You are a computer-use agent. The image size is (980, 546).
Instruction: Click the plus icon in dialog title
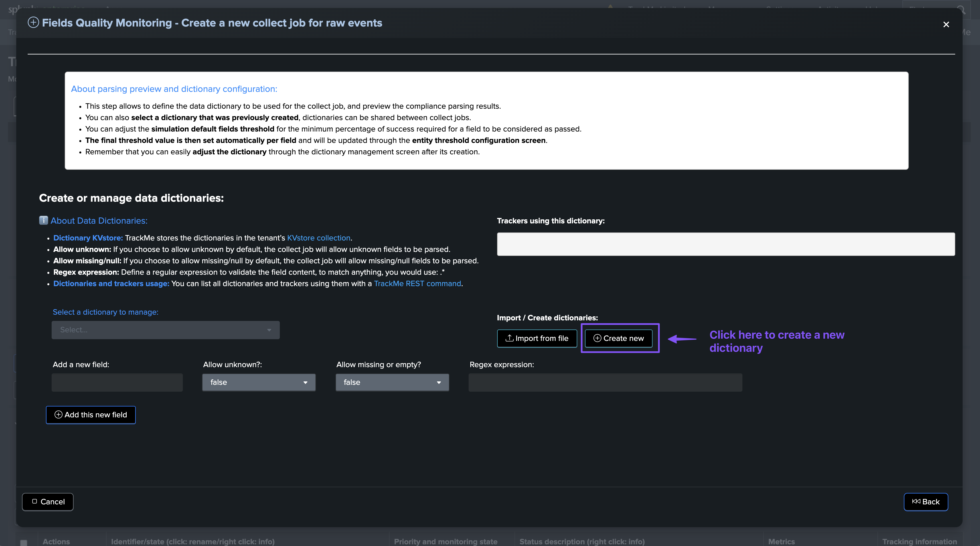[33, 23]
